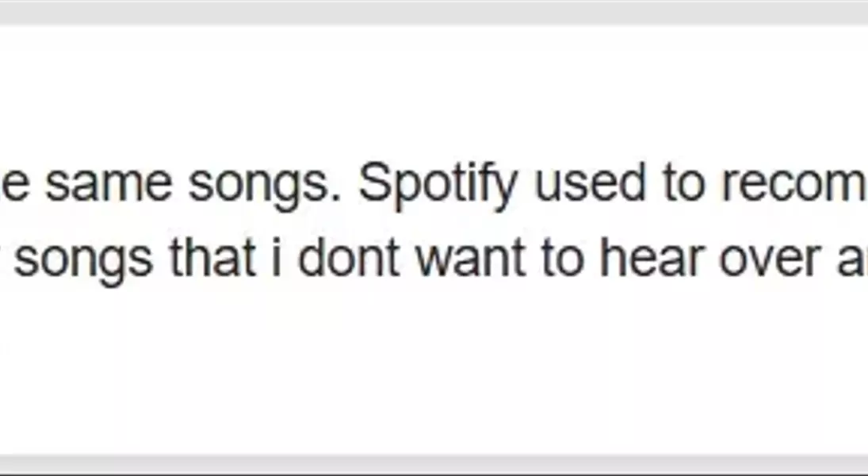This screenshot has width=868, height=476.
Task: Click the word "hear" in second line
Action: point(652,257)
